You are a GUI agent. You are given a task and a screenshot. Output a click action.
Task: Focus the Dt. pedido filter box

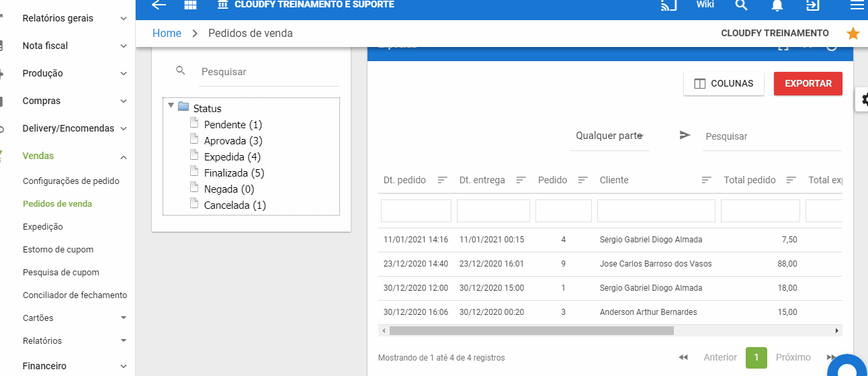tap(416, 211)
